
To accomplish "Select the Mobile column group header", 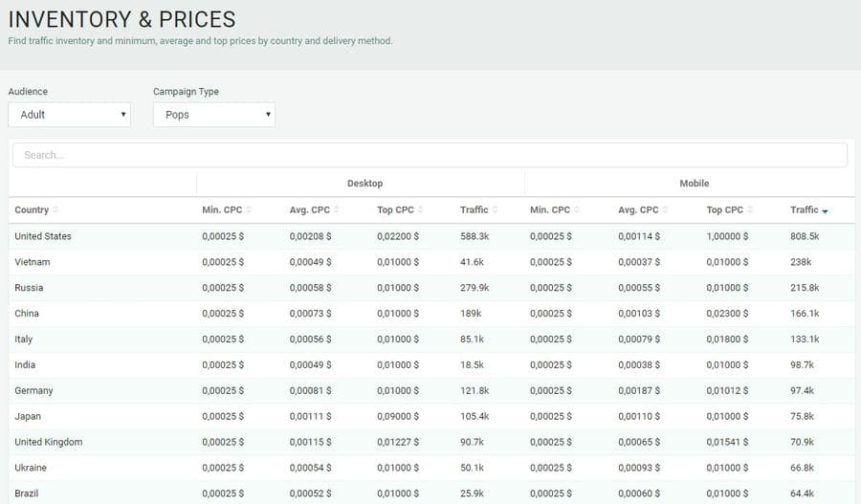I will (694, 184).
